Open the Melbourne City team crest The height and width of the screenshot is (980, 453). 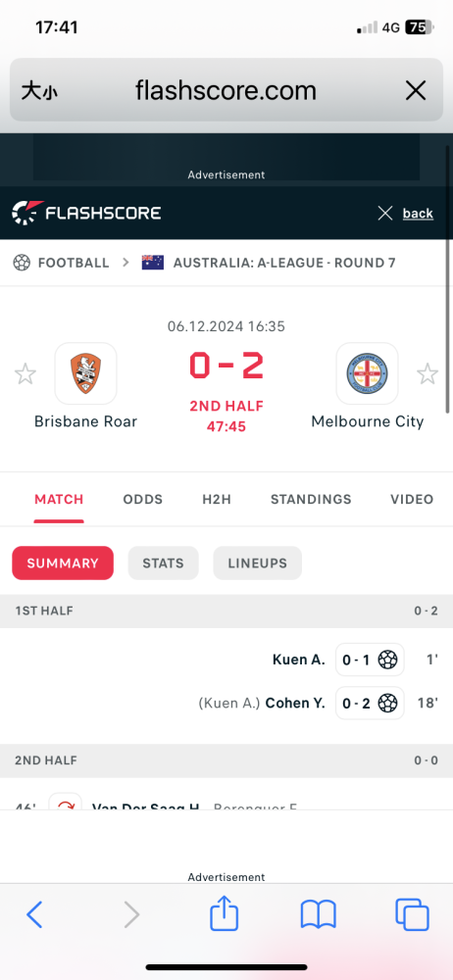(x=368, y=373)
